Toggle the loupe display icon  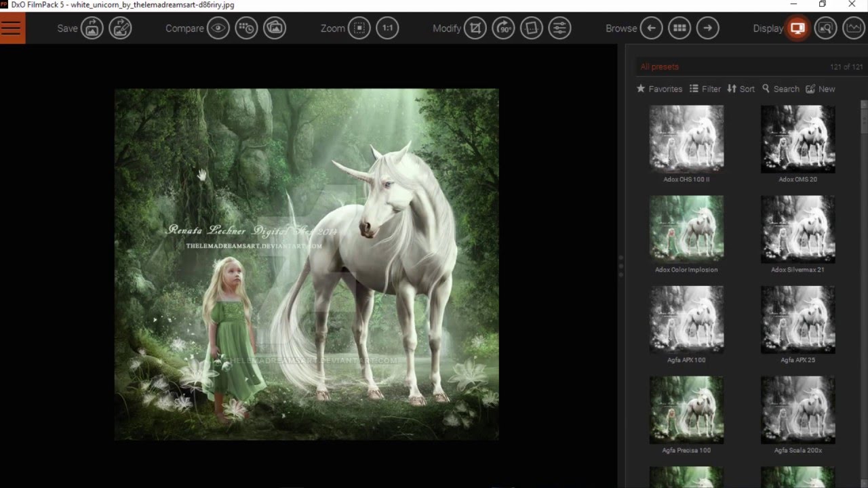[x=825, y=28]
